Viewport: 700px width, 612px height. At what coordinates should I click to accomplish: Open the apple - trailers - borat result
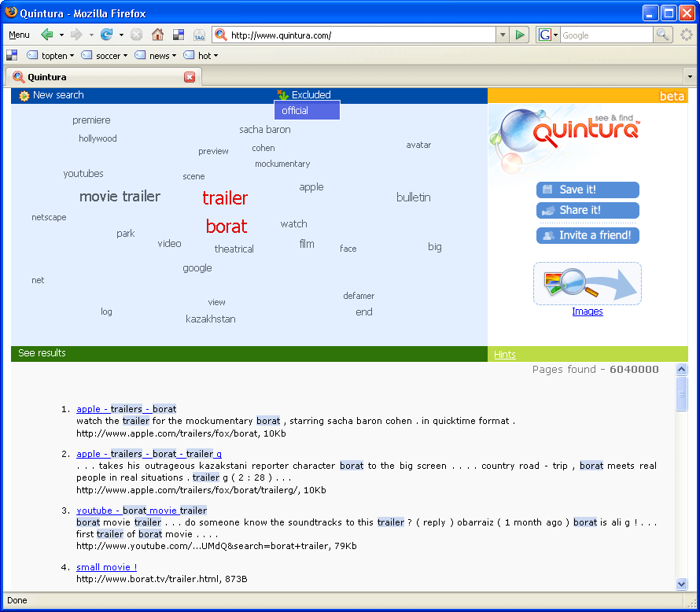pyautogui.click(x=127, y=409)
